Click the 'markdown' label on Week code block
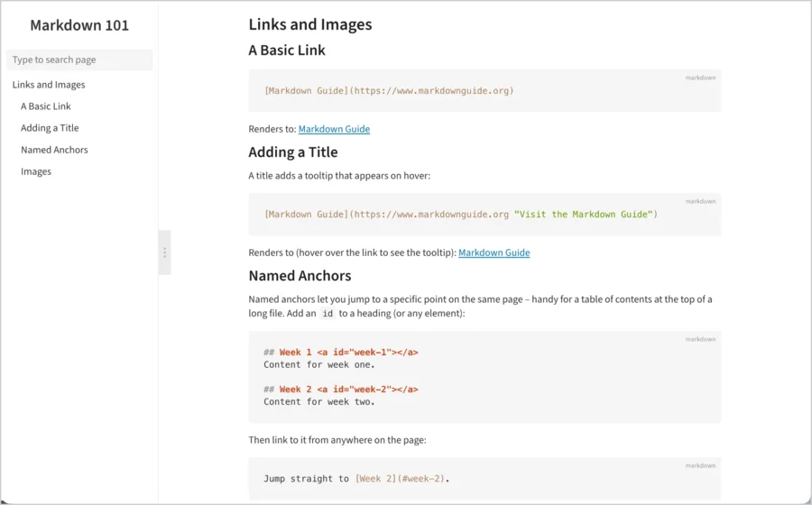Viewport: 812px width, 505px height. (700, 339)
